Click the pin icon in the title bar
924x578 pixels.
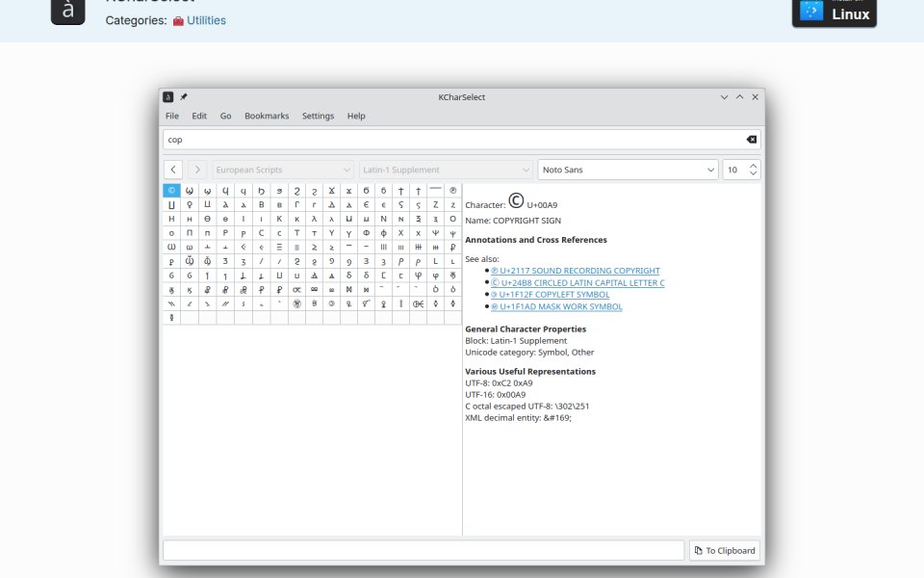(183, 97)
